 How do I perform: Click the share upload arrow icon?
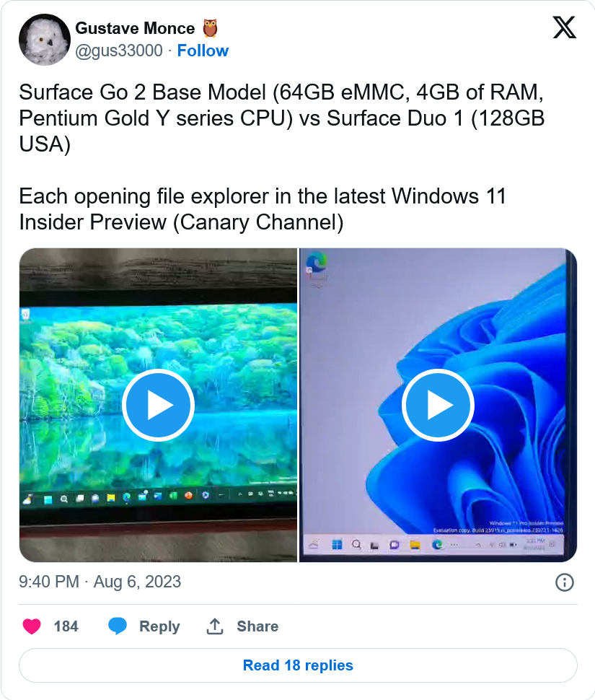click(214, 626)
